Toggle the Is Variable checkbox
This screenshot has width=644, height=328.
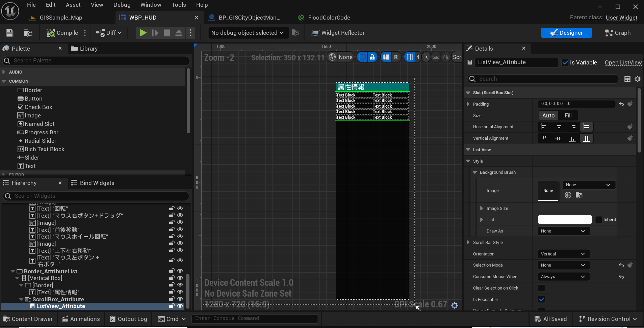pyautogui.click(x=565, y=62)
